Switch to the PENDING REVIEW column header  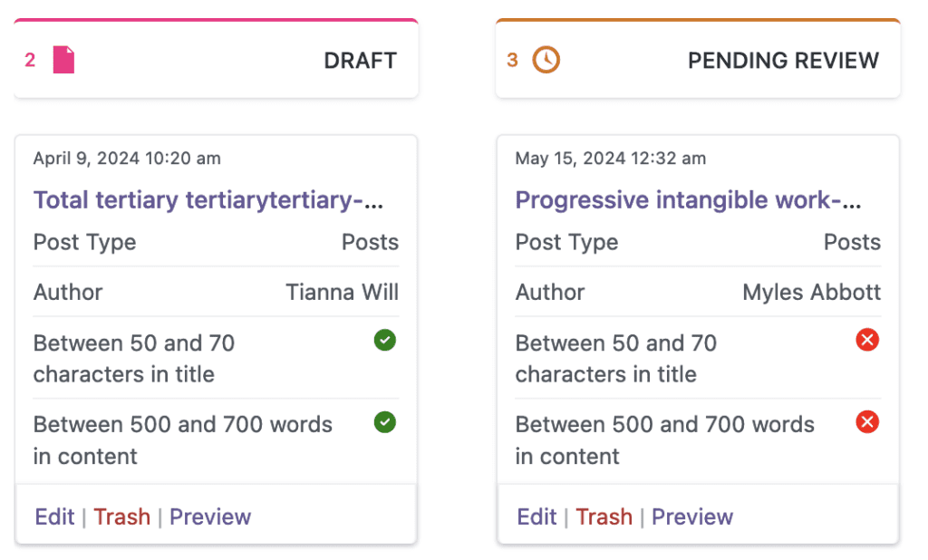click(x=783, y=60)
